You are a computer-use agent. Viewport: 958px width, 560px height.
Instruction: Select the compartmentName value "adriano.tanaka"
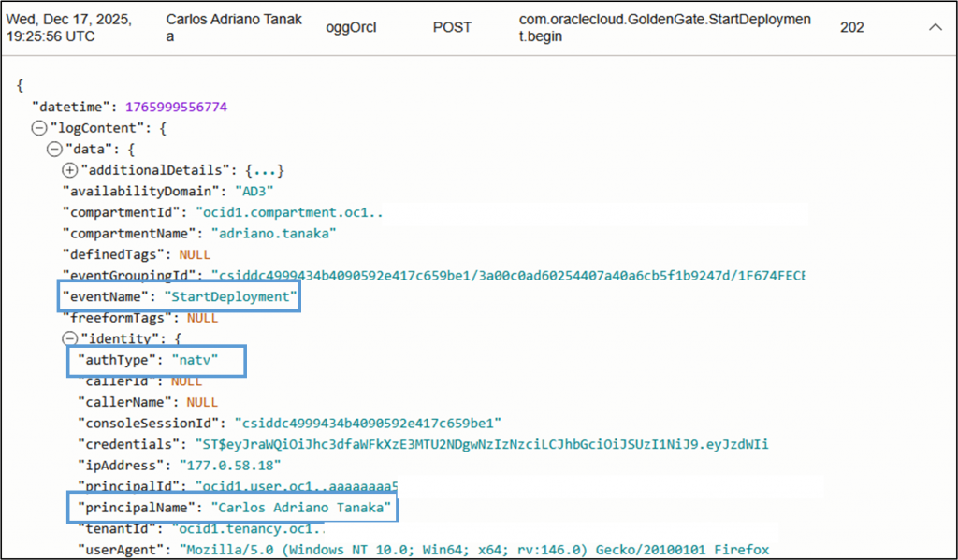[x=272, y=234]
